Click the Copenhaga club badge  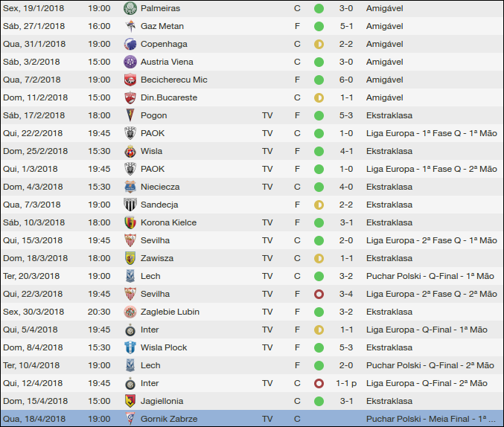[130, 44]
